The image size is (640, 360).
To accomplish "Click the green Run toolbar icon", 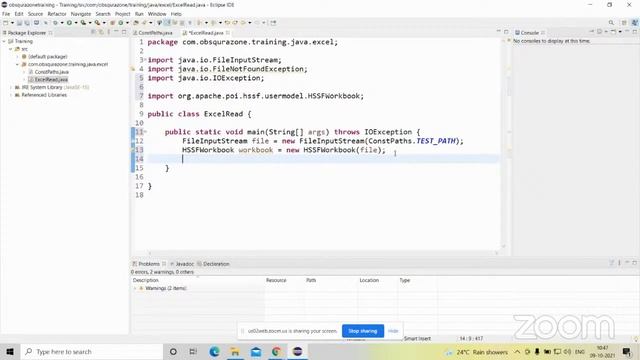I will tap(69, 23).
